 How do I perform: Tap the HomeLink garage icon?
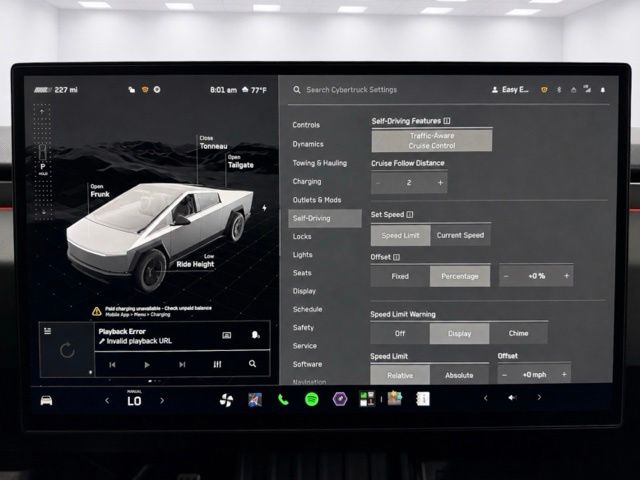573,90
